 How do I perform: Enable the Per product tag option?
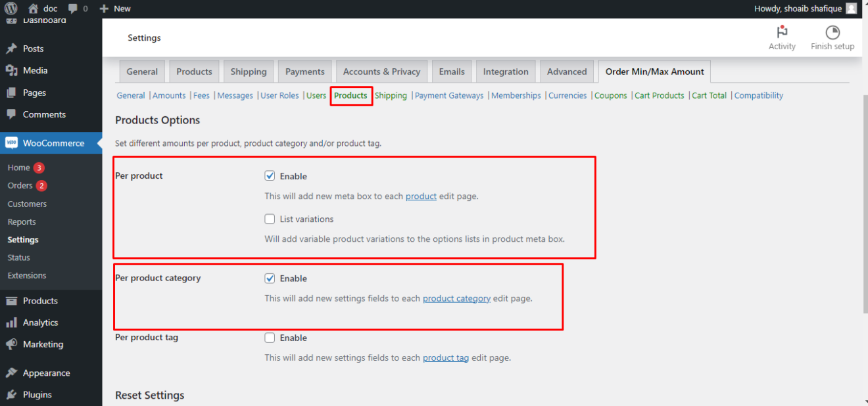270,337
